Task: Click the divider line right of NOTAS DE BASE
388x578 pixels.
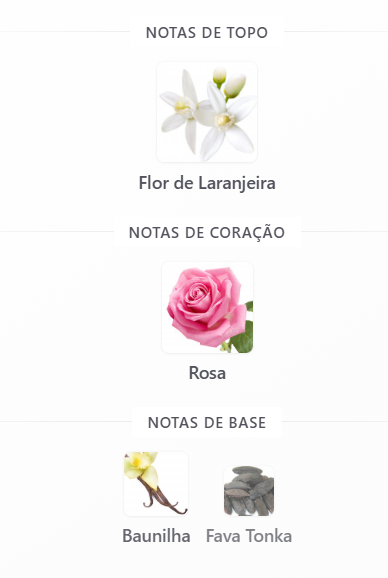Action: [x=335, y=421]
